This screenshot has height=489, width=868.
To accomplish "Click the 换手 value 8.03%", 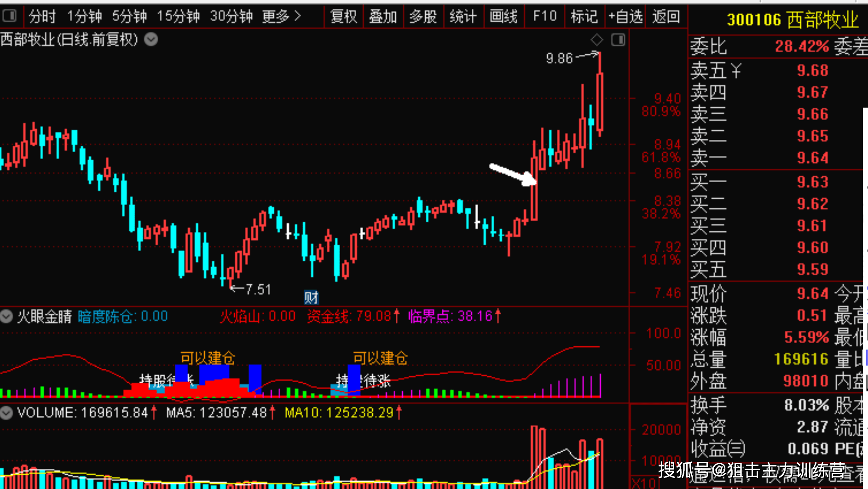I will click(806, 405).
